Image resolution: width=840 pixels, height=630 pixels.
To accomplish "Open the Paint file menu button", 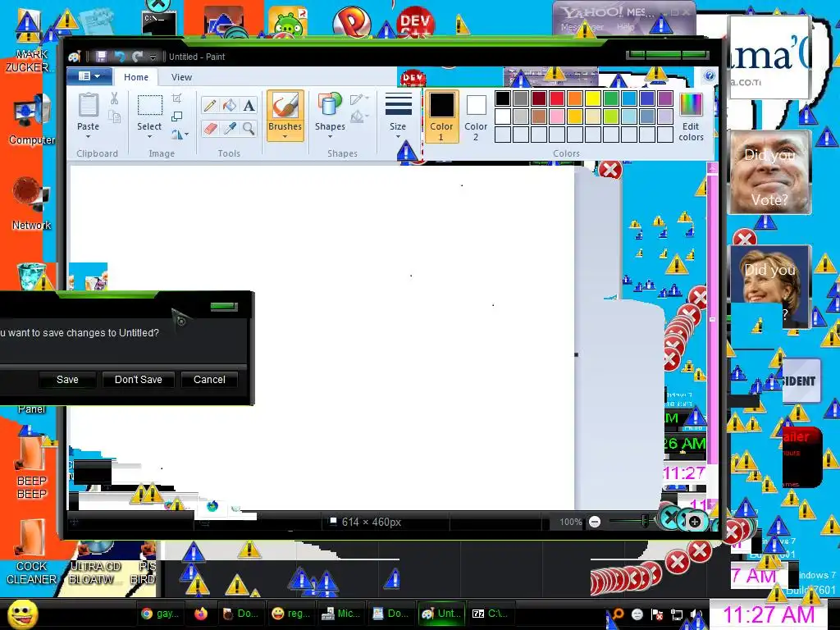I will 89,76.
